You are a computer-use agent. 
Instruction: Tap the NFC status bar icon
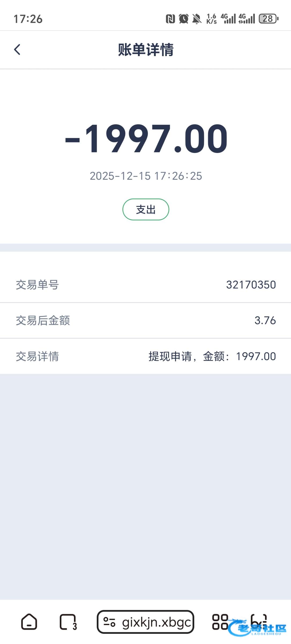pyautogui.click(x=170, y=19)
